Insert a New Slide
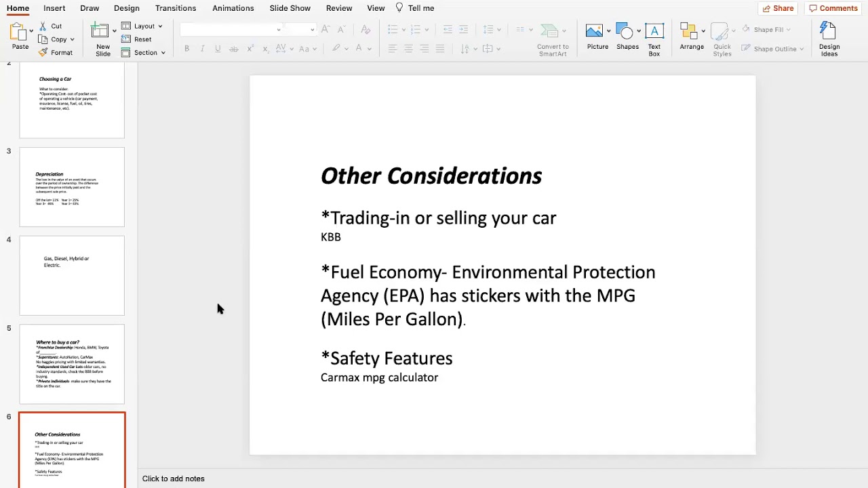This screenshot has width=868, height=488. tap(102, 39)
